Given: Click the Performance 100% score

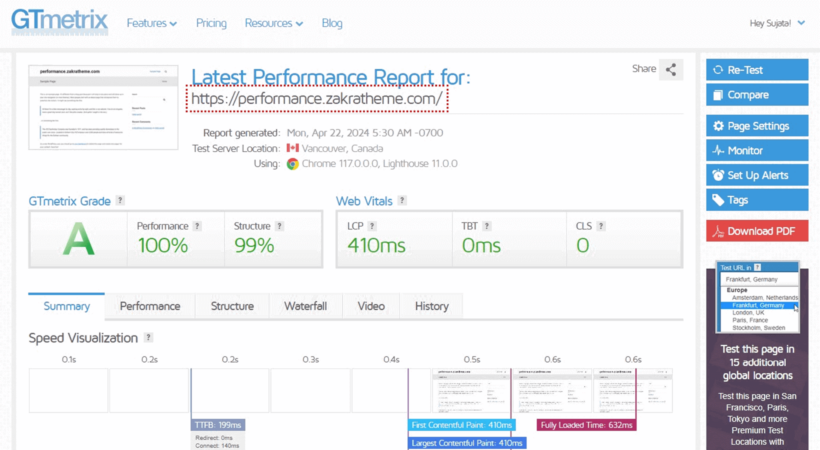Looking at the screenshot, I should coord(163,245).
